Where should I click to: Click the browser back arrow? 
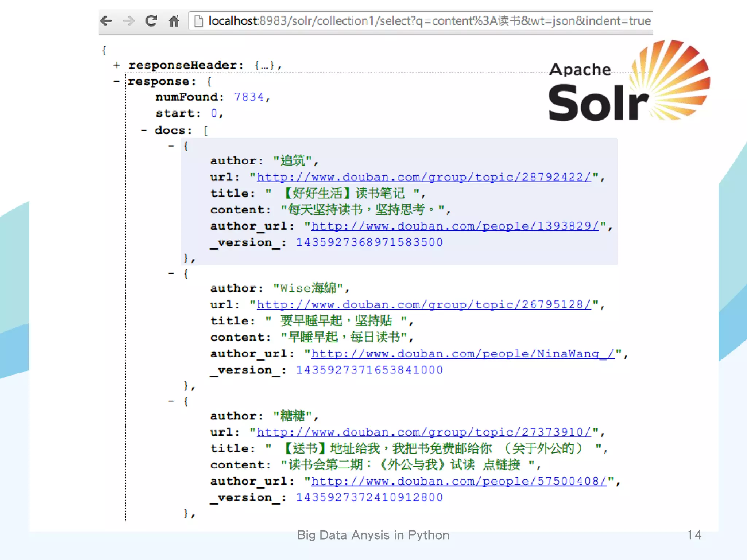pos(107,21)
